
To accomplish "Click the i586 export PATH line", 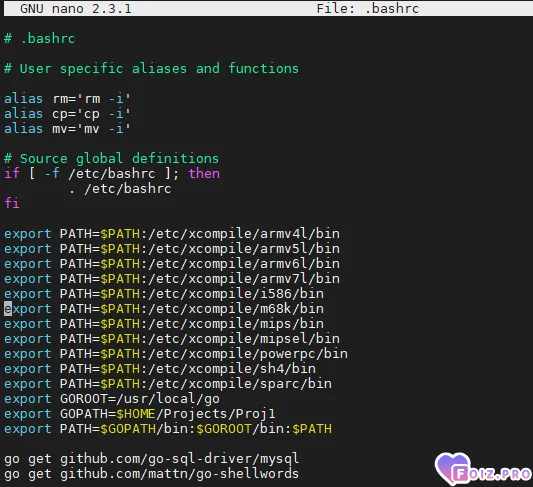I will click(164, 294).
